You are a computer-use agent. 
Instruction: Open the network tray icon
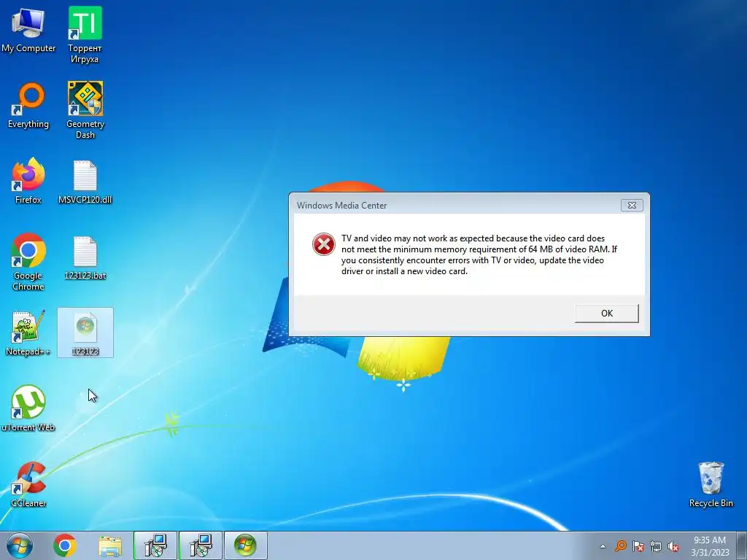(x=656, y=546)
